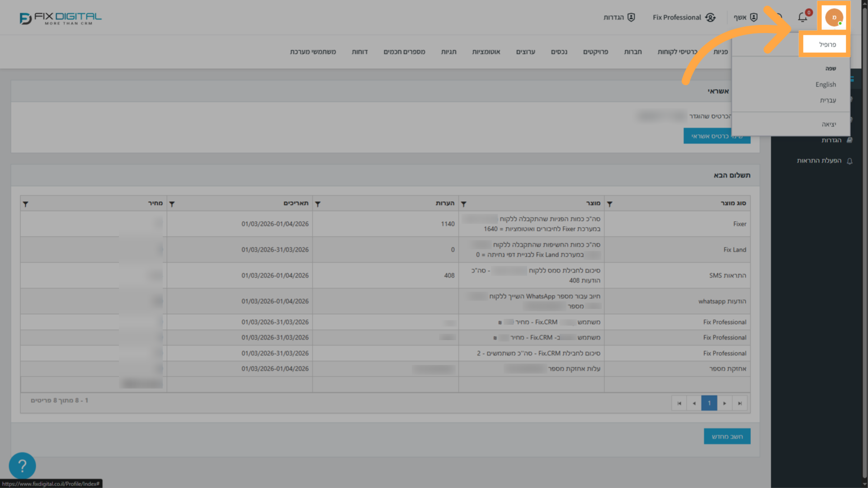Click the תאריכים column header
Image resolution: width=868 pixels, height=488 pixels.
tap(296, 204)
